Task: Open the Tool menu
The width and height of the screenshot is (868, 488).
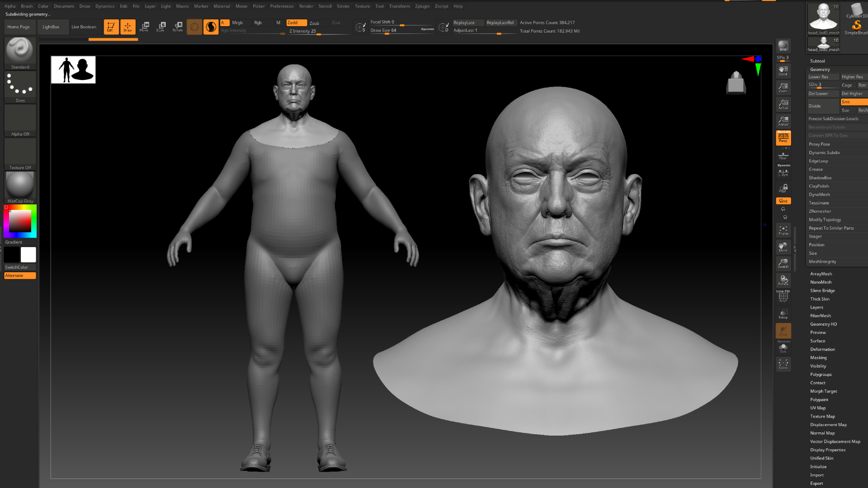Action: [379, 6]
